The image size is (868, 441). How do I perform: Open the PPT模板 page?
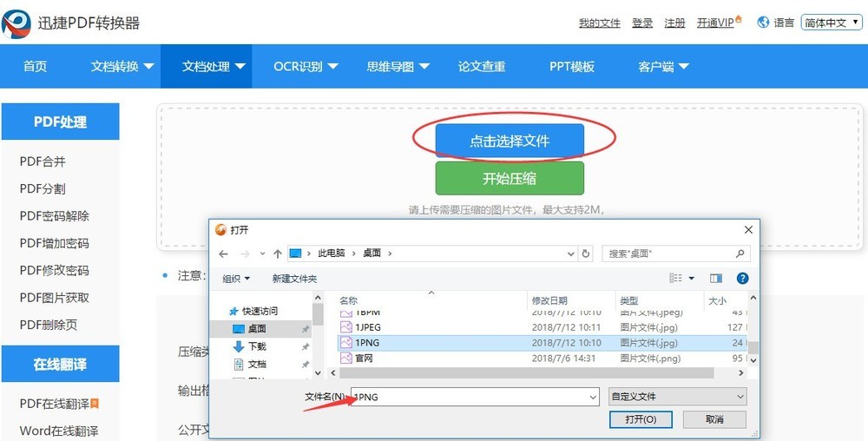572,66
